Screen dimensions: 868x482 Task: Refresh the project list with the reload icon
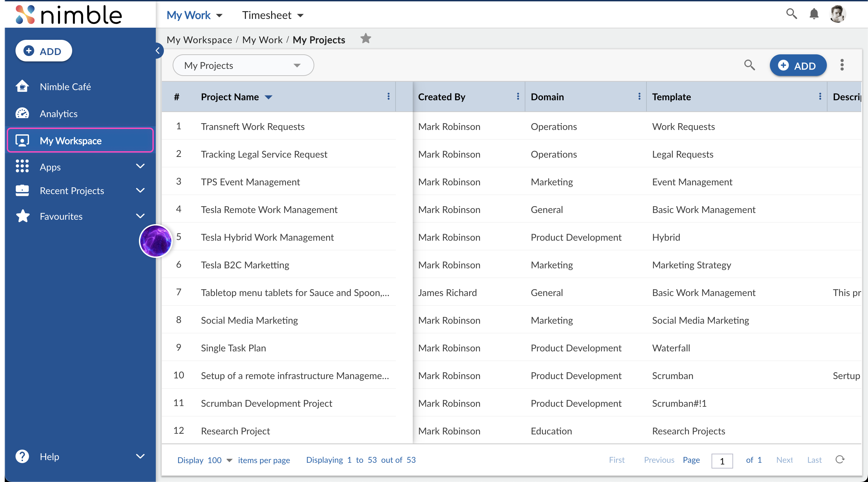tap(840, 459)
